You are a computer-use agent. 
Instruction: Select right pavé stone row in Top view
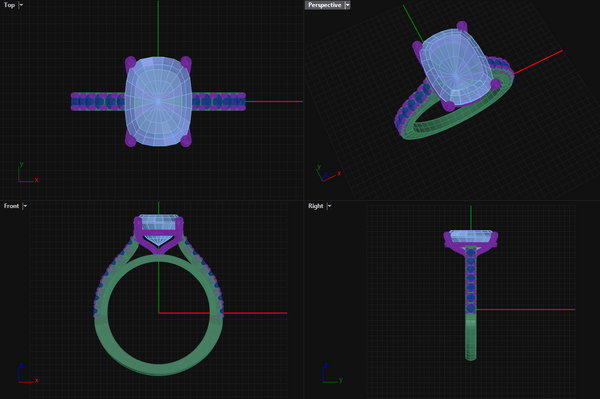[219, 101]
